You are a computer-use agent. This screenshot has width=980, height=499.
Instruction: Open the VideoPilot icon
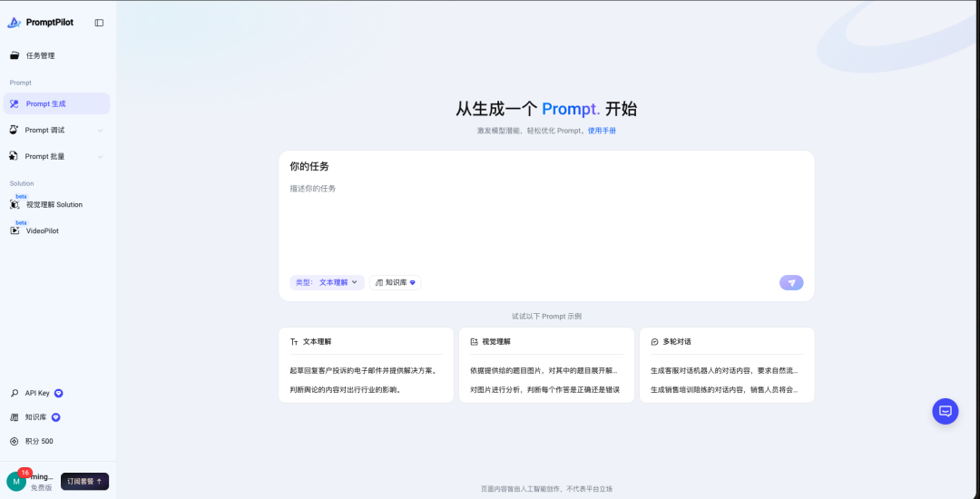pos(15,230)
